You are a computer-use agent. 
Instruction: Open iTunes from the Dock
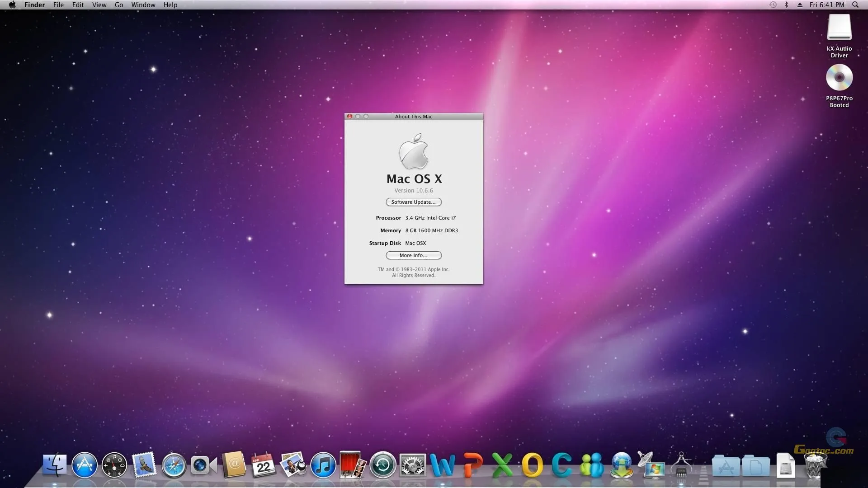pos(322,465)
